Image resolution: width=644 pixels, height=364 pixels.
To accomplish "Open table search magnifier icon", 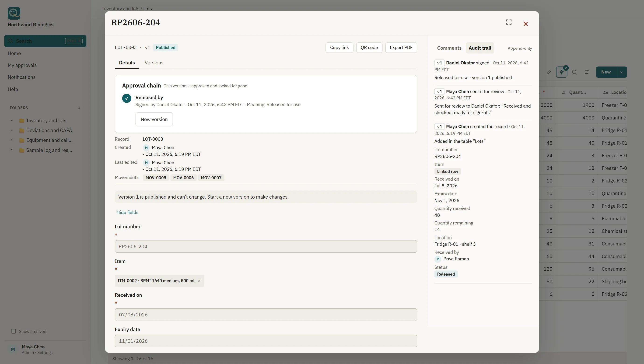I will 574,72.
